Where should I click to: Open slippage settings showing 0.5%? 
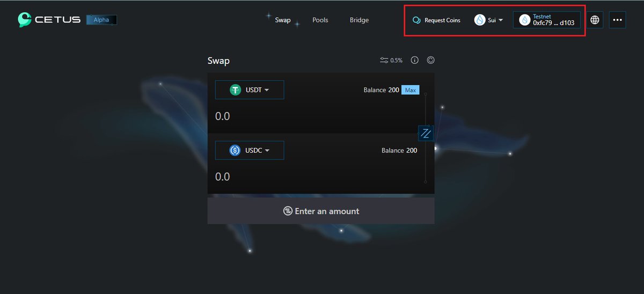pos(391,60)
